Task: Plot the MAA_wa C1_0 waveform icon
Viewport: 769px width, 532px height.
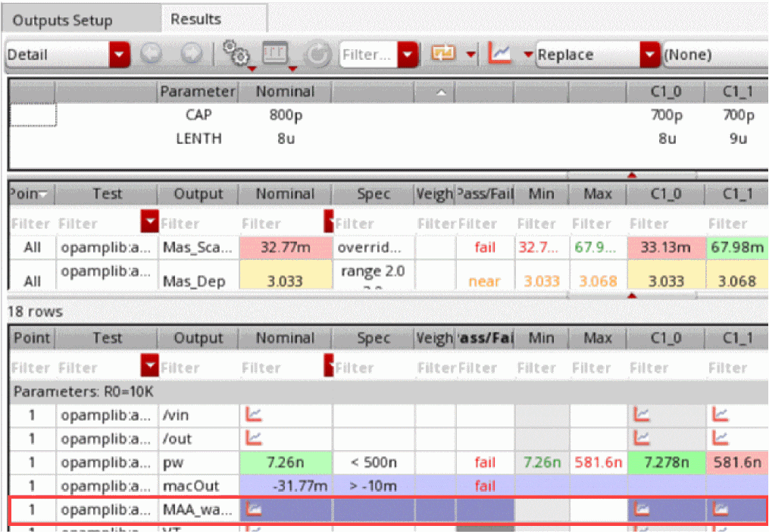Action: [x=642, y=509]
